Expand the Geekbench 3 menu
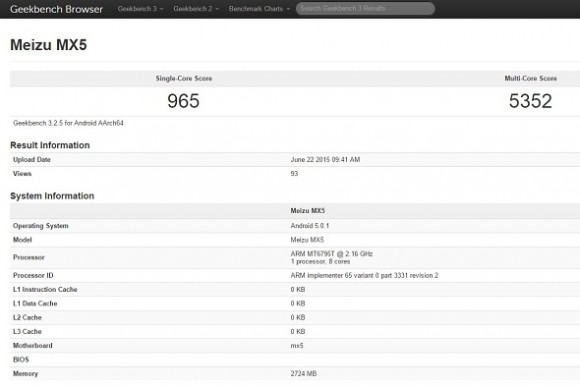Viewport: 580px width, 388px height. [x=140, y=9]
